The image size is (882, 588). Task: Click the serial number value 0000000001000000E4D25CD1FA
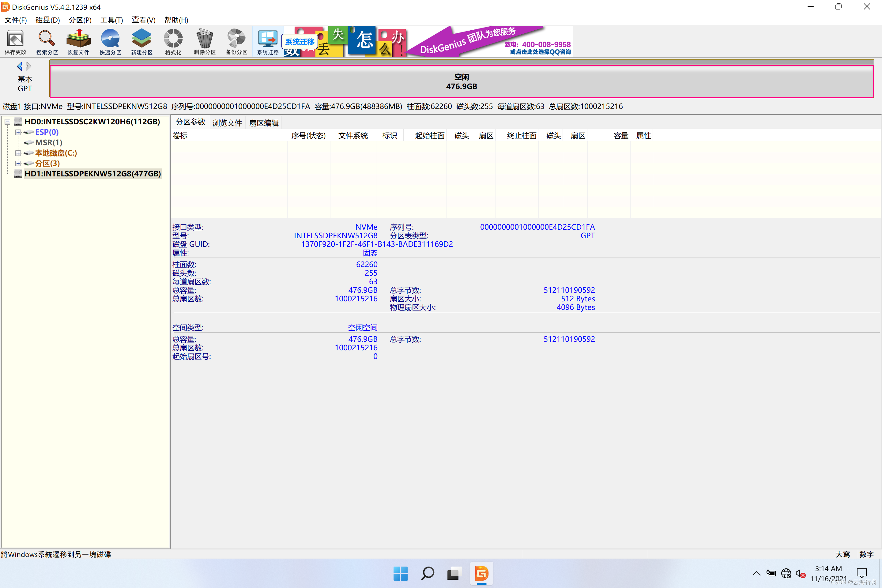pyautogui.click(x=537, y=227)
